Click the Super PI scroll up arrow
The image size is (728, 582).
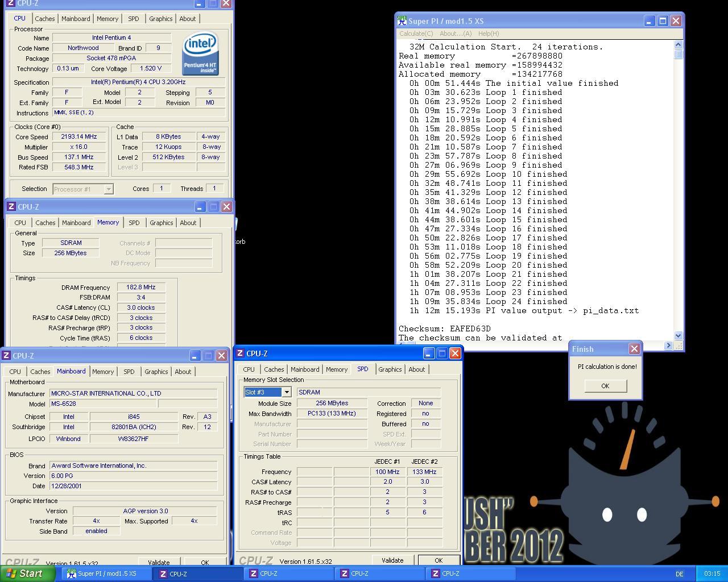[678, 45]
